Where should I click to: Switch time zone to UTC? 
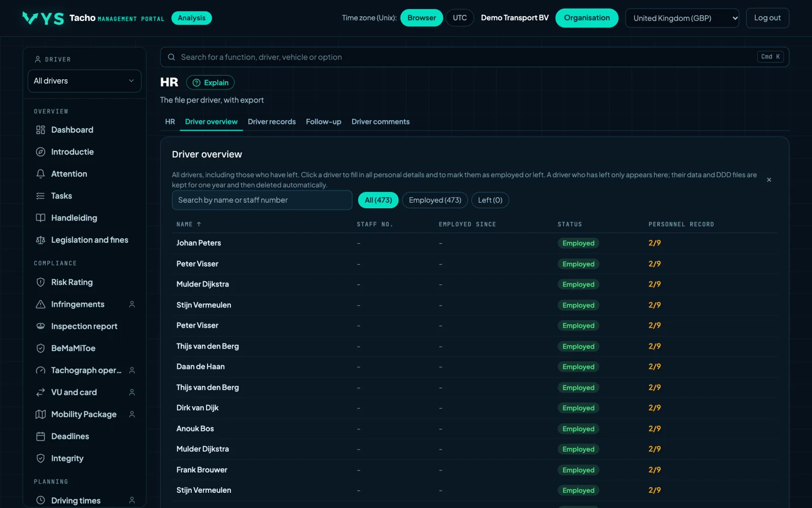tap(460, 18)
